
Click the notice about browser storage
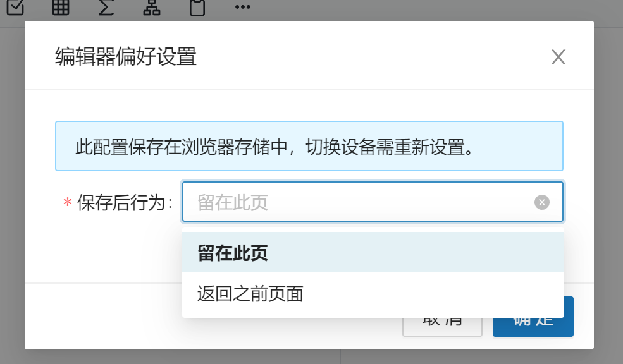coord(309,146)
